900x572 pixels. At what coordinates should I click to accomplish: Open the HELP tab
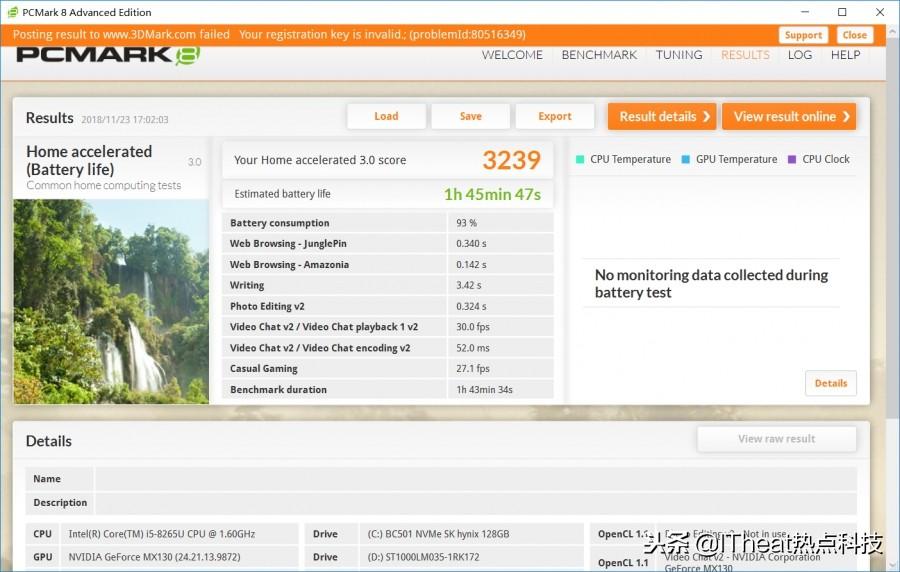(845, 55)
